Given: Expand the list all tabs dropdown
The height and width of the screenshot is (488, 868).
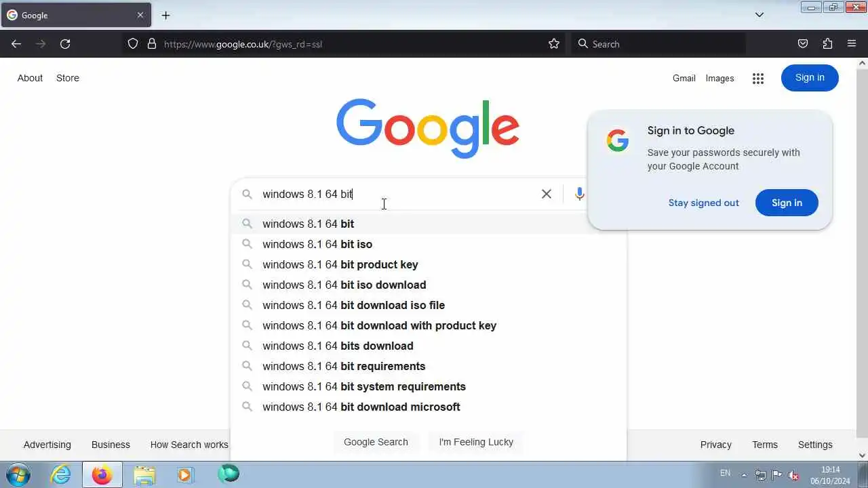Looking at the screenshot, I should (759, 15).
